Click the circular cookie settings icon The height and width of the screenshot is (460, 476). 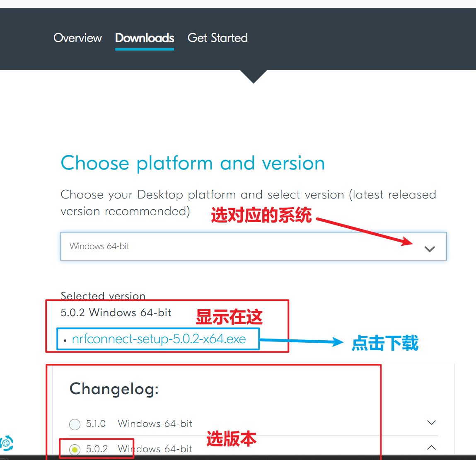click(x=7, y=443)
